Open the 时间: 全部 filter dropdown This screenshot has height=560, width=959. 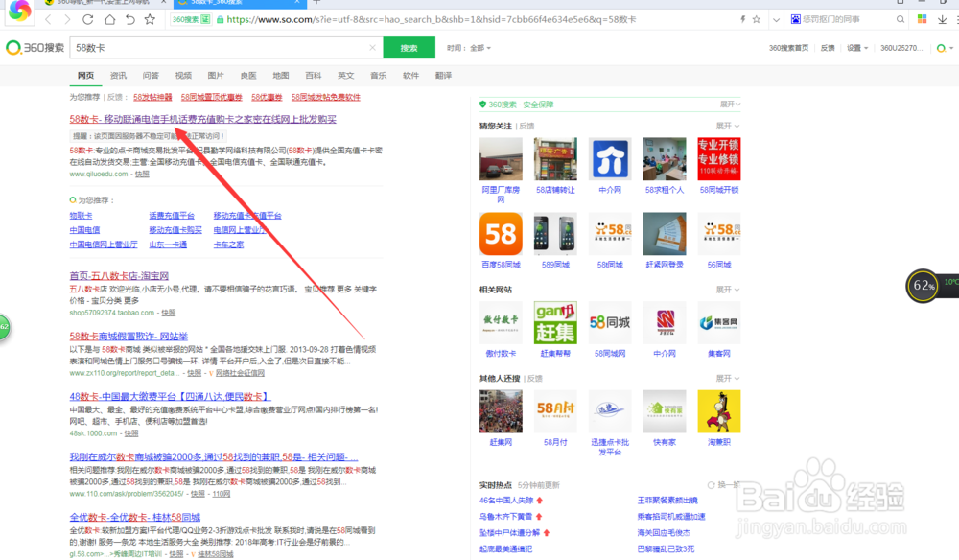469,48
